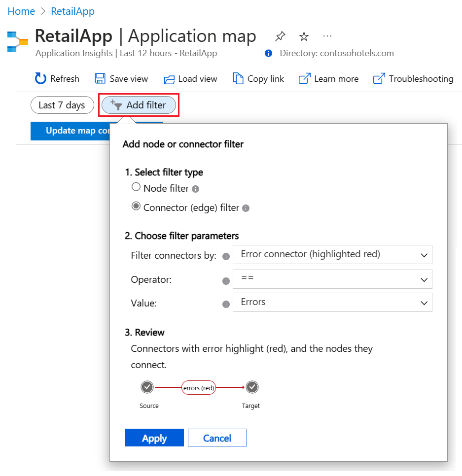Viewport: 462px width, 476px height.
Task: Click the info icon beside Operator label
Action: coord(226,281)
